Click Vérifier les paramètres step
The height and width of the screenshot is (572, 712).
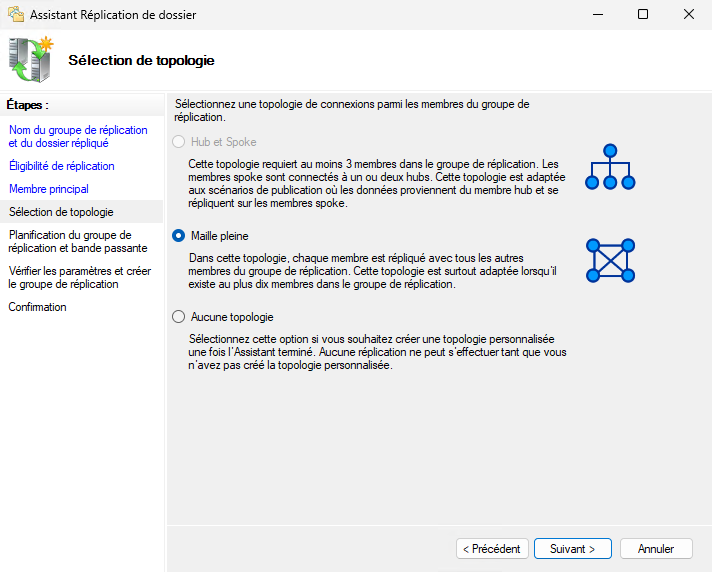click(x=80, y=277)
